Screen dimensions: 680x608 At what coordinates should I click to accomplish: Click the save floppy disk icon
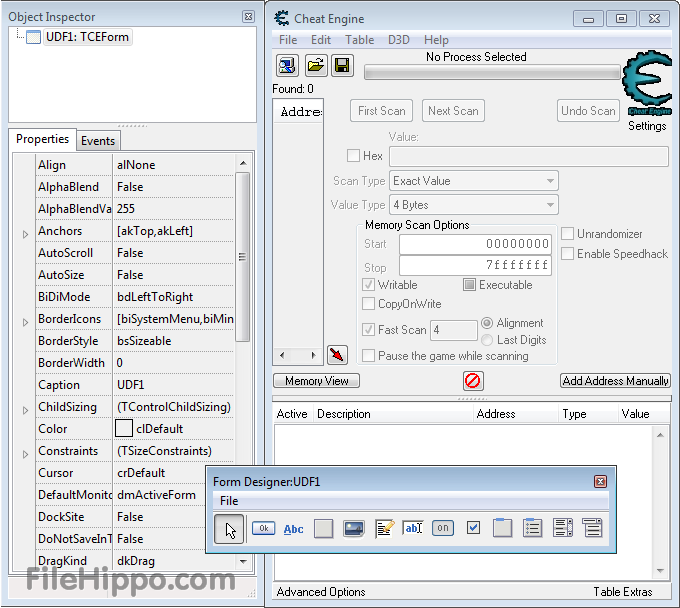click(x=343, y=66)
